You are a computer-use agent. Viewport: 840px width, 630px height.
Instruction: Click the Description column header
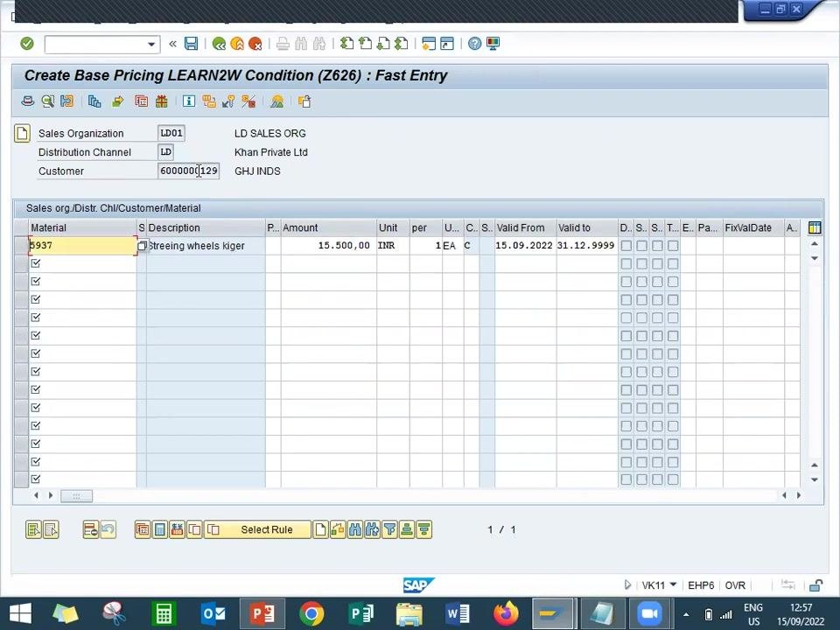point(206,227)
